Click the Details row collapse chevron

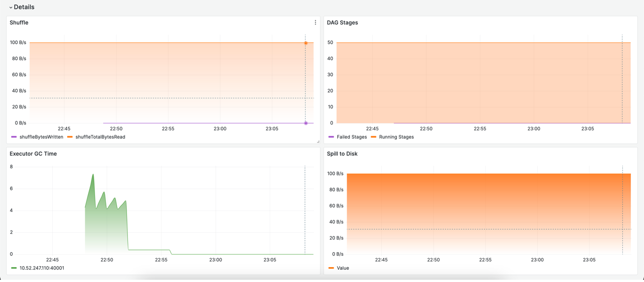[10, 7]
